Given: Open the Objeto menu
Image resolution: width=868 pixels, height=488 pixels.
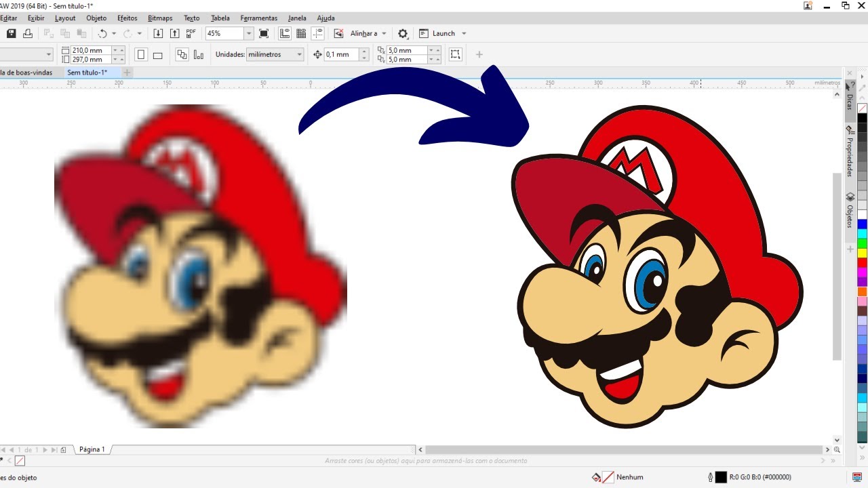Looking at the screenshot, I should coord(96,18).
